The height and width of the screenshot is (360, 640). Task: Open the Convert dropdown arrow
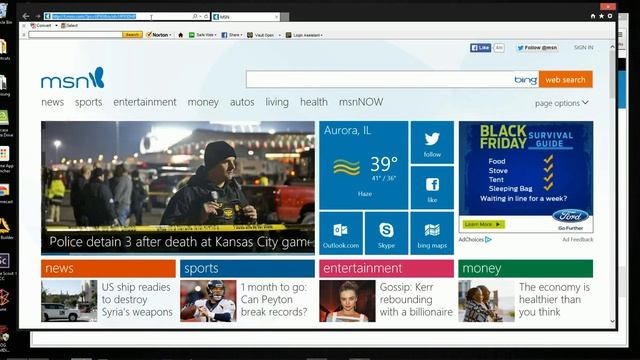(x=56, y=25)
